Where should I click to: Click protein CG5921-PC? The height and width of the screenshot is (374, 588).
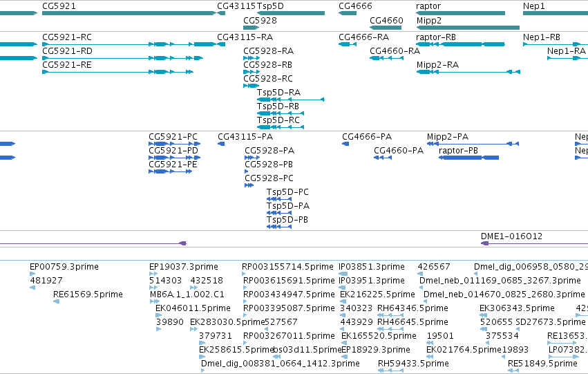tap(174, 144)
